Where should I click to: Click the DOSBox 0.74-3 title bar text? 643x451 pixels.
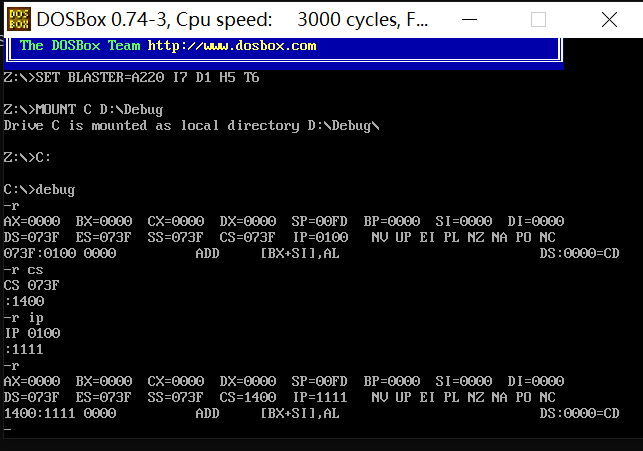[x=232, y=19]
